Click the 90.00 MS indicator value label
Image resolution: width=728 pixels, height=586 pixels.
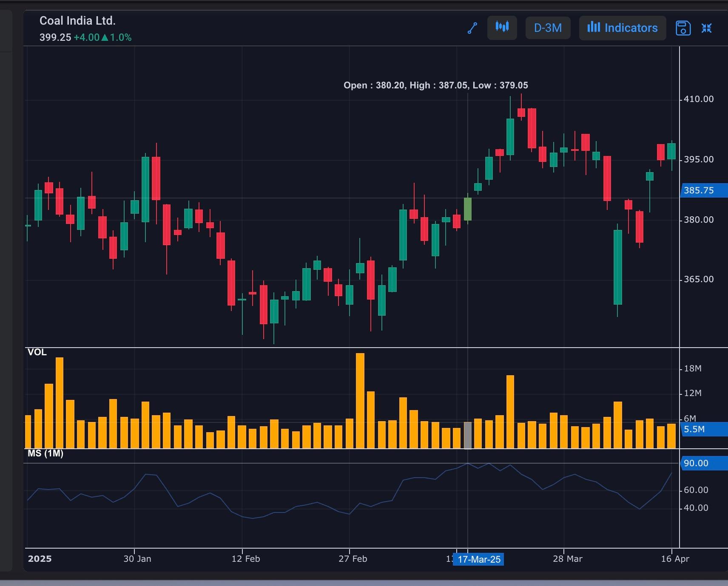pos(704,463)
